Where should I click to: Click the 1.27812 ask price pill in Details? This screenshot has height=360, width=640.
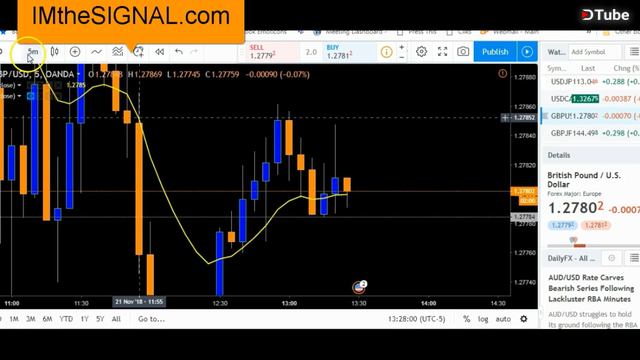596,225
